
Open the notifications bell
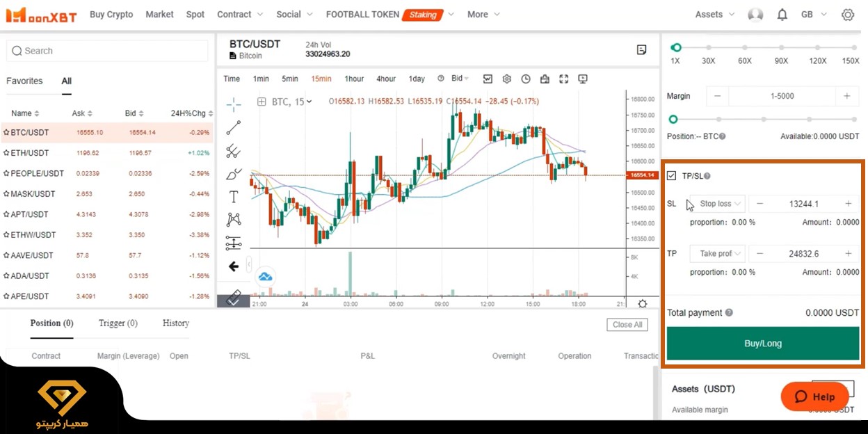[782, 14]
